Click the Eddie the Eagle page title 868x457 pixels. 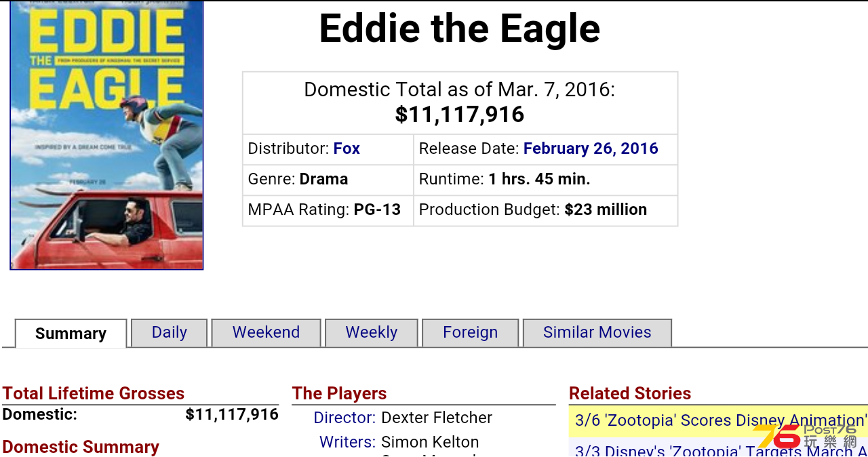coord(460,28)
